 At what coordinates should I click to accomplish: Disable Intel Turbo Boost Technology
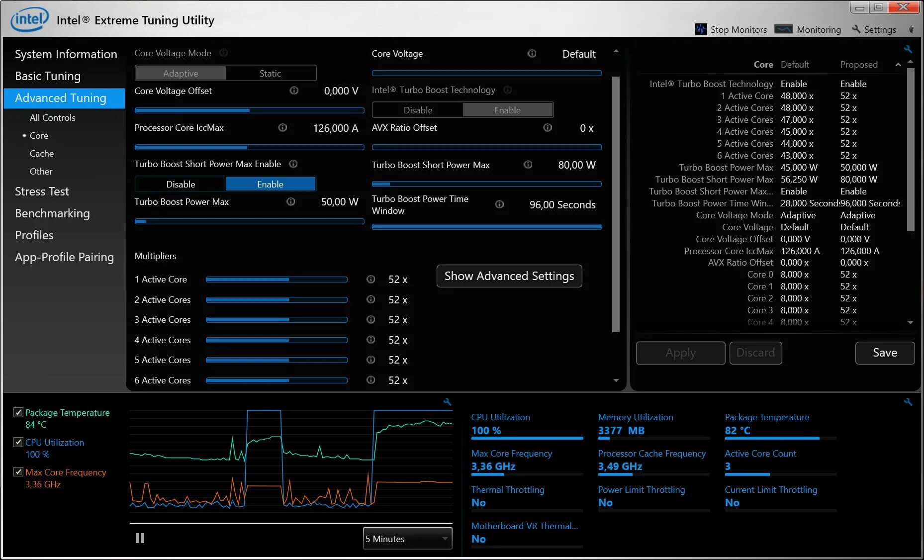coord(418,110)
